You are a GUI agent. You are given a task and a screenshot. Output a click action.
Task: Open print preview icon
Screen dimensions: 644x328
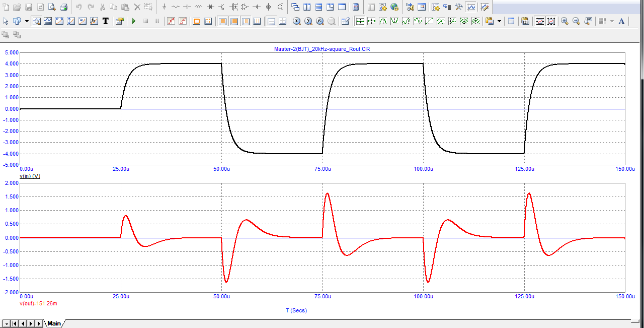tap(52, 7)
